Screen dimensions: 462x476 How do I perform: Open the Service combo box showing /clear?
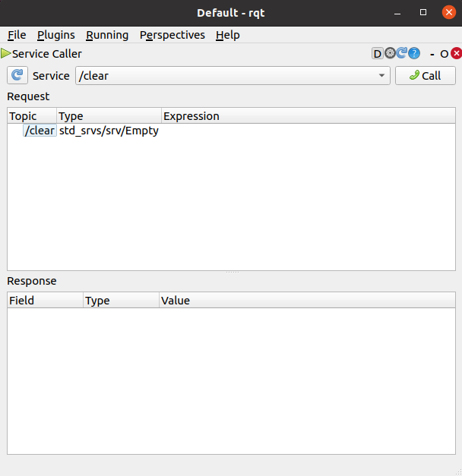(233, 76)
